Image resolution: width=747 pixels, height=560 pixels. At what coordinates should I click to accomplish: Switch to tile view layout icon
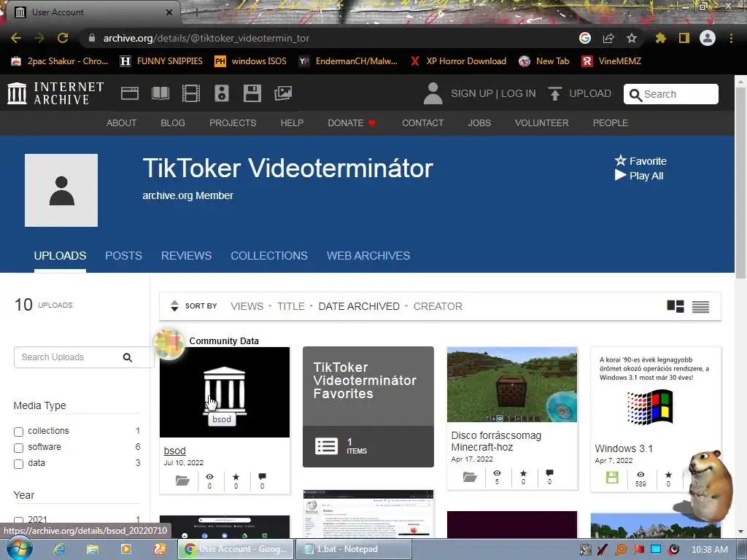click(675, 306)
